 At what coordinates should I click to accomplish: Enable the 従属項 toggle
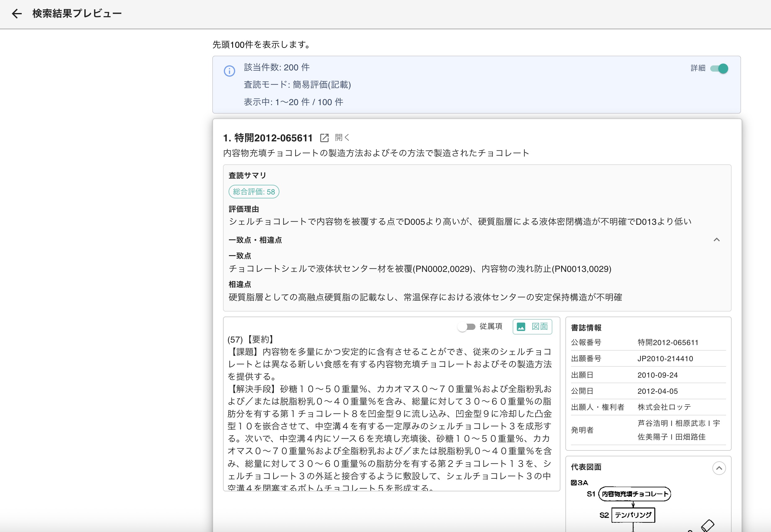pos(466,326)
